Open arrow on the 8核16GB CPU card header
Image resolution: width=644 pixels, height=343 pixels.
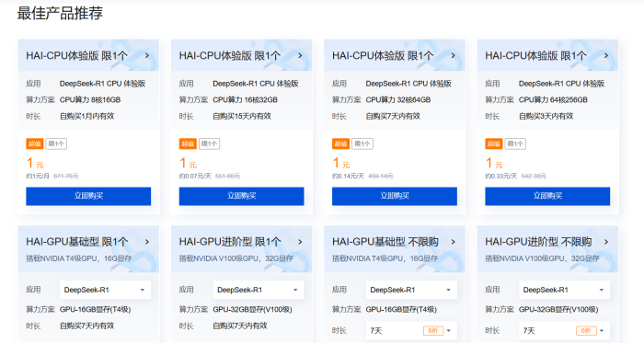click(x=147, y=56)
